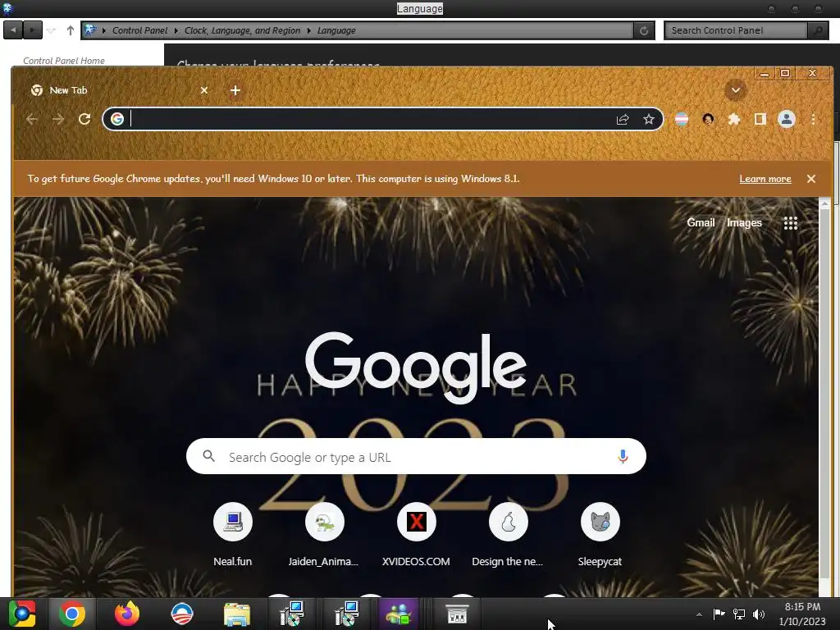
Task: Open the tab search dropdown arrow
Action: [736, 90]
